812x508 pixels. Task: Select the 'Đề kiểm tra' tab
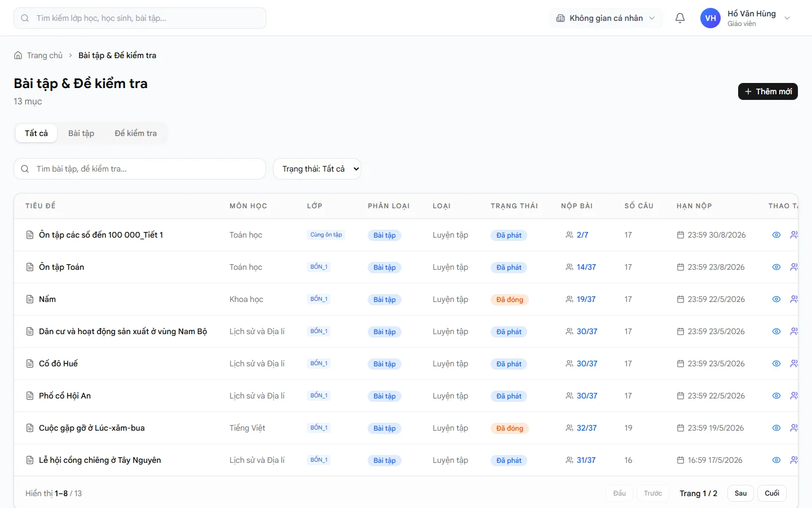coord(136,133)
